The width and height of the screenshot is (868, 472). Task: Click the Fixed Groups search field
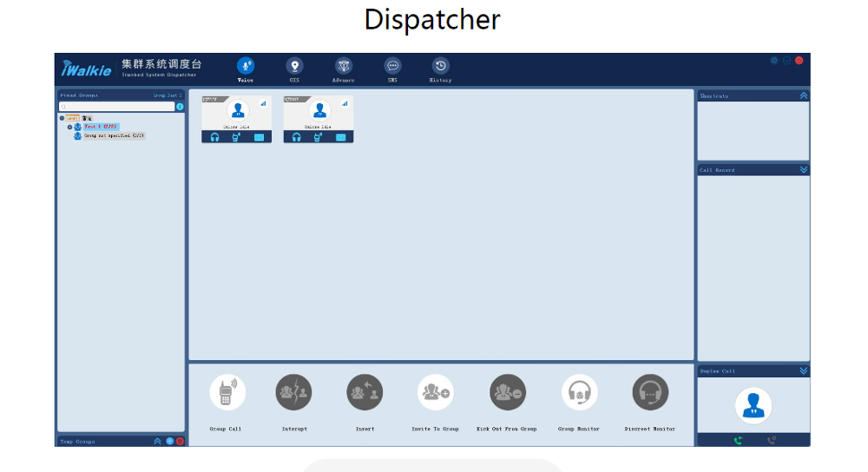click(x=117, y=106)
